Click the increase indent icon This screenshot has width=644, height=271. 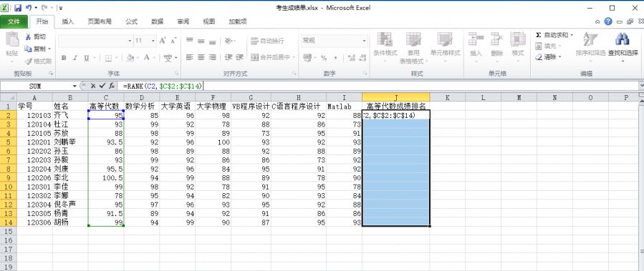pyautogui.click(x=240, y=57)
